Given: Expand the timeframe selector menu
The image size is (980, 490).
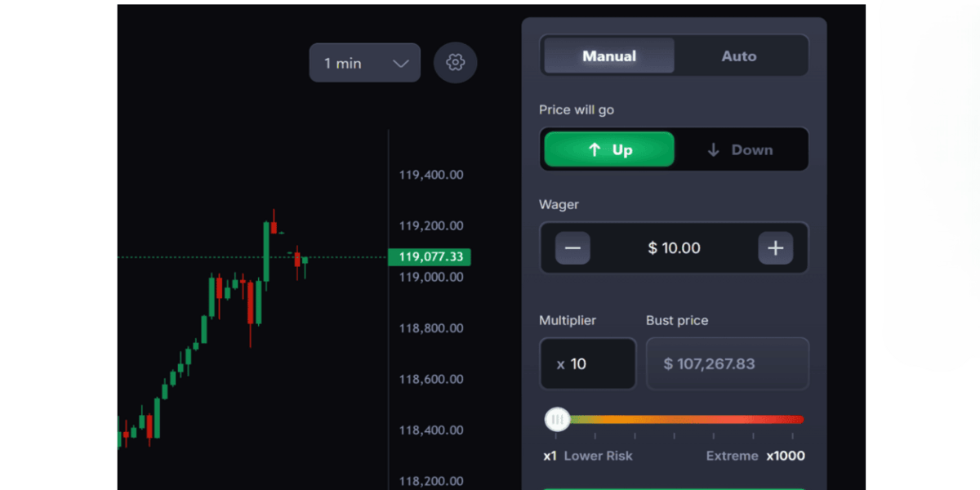Looking at the screenshot, I should click(364, 62).
